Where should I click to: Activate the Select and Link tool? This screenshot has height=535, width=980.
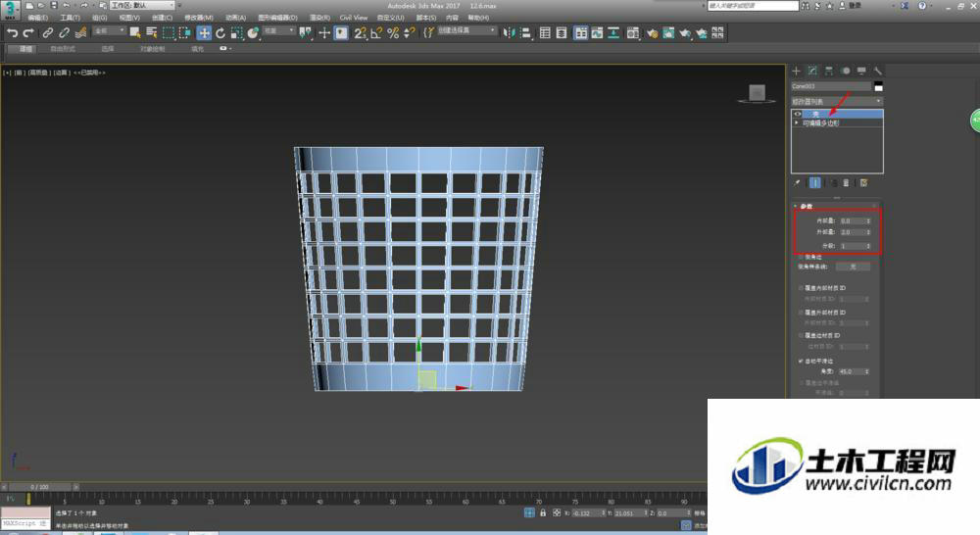pos(47,33)
